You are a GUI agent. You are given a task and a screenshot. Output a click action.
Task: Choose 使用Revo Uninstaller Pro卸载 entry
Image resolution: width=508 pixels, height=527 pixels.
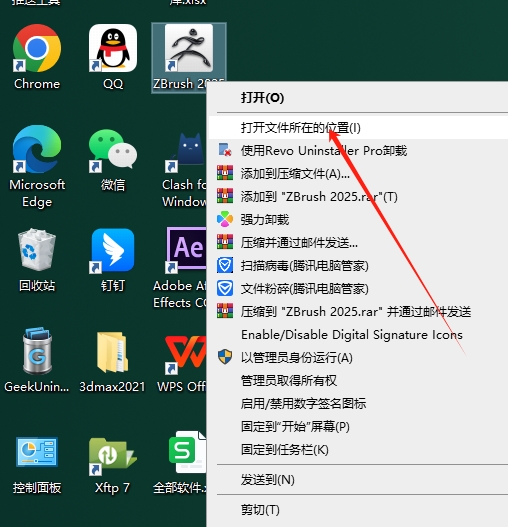(358, 151)
